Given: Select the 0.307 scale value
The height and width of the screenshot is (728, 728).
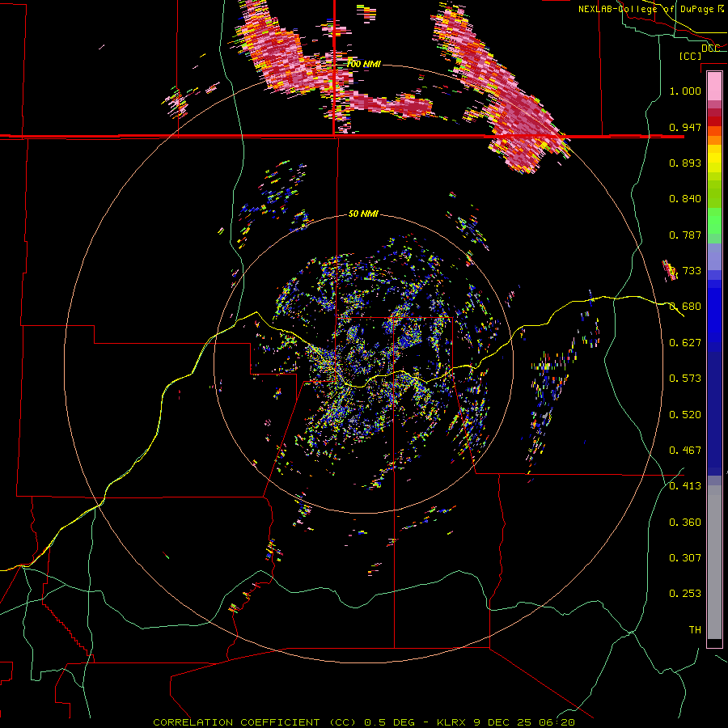Looking at the screenshot, I should 685,558.
